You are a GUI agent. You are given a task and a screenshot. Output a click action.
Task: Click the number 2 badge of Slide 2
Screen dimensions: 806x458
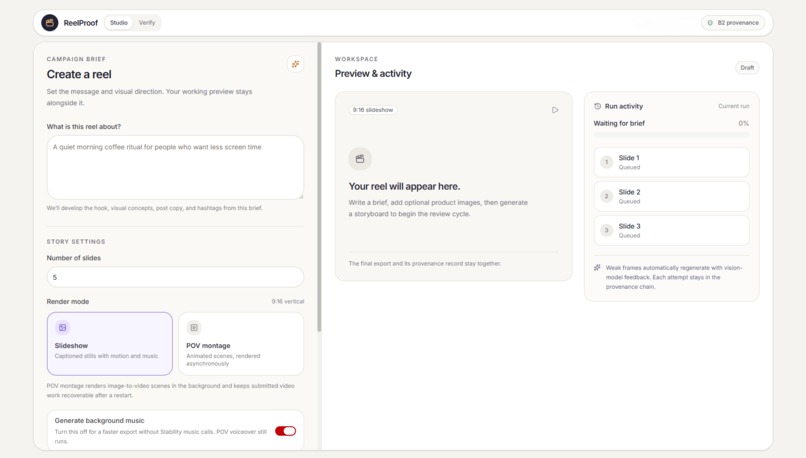click(607, 196)
